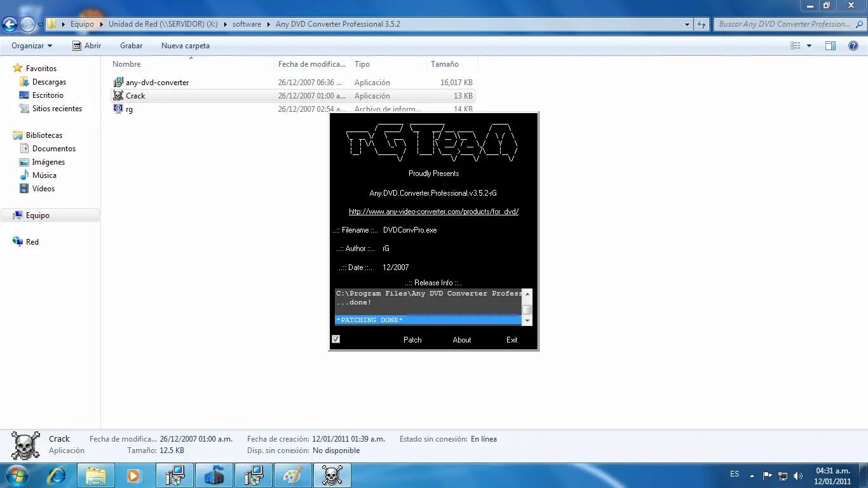Sort files by the Tipo column header
This screenshot has height=488, width=868.
389,64
